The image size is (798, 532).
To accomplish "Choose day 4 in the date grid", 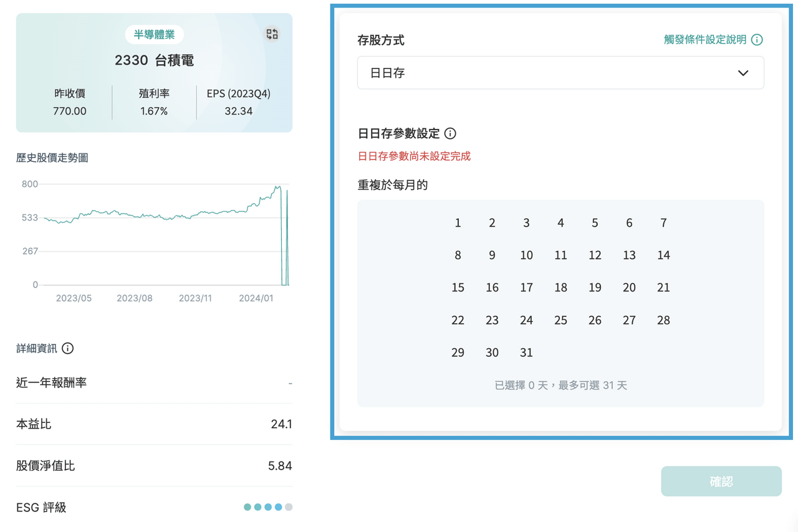I will pos(561,223).
